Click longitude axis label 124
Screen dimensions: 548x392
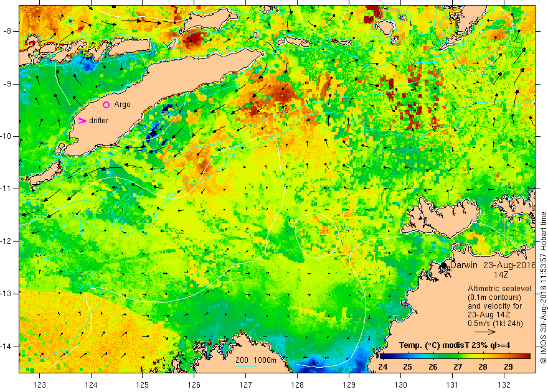(91, 385)
